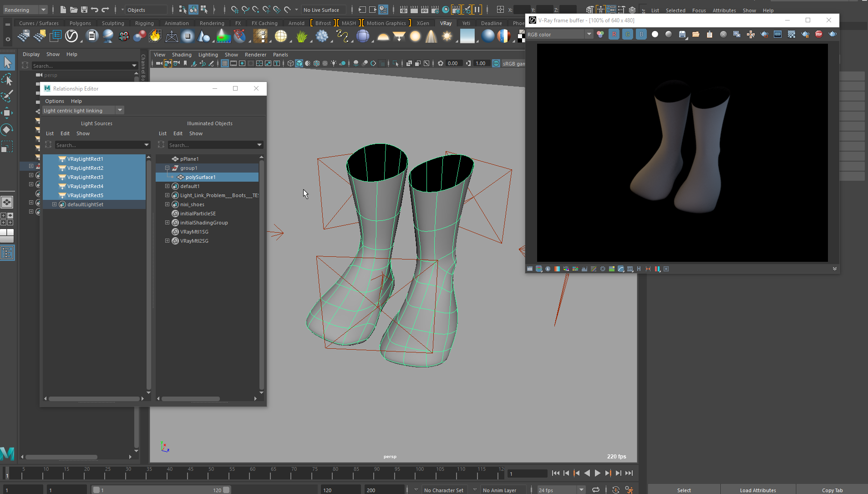Switch to alpha channel view in frame buffer
This screenshot has width=868, height=494.
(655, 34)
